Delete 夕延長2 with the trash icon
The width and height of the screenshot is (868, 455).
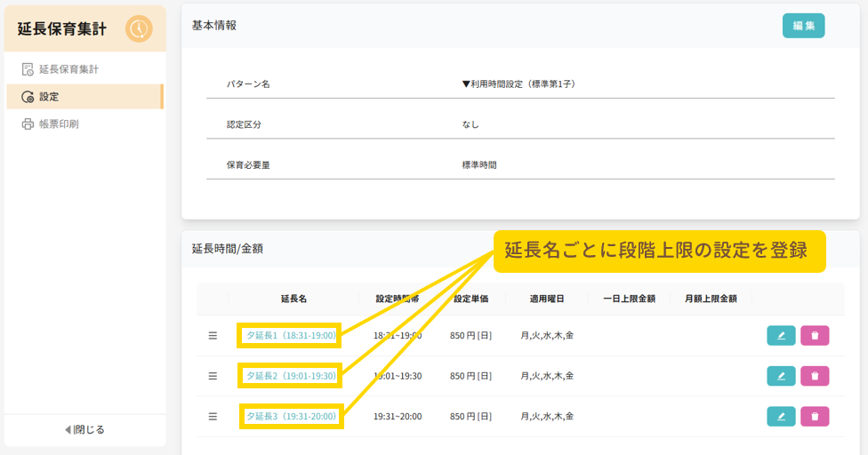click(815, 376)
